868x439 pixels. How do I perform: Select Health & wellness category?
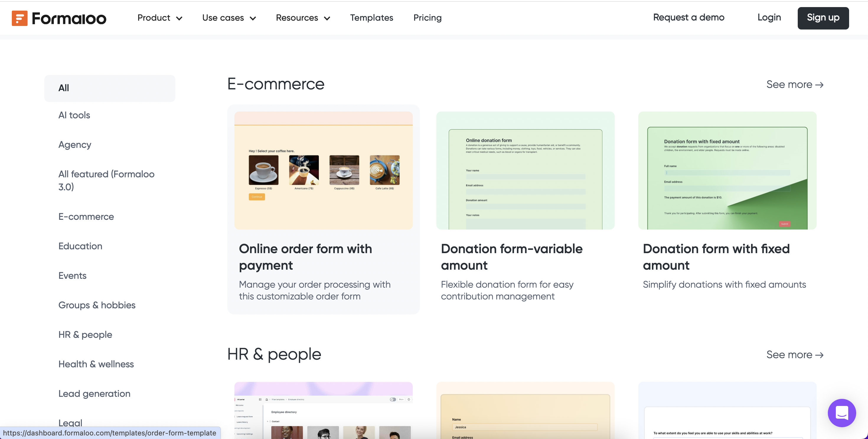pyautogui.click(x=96, y=364)
